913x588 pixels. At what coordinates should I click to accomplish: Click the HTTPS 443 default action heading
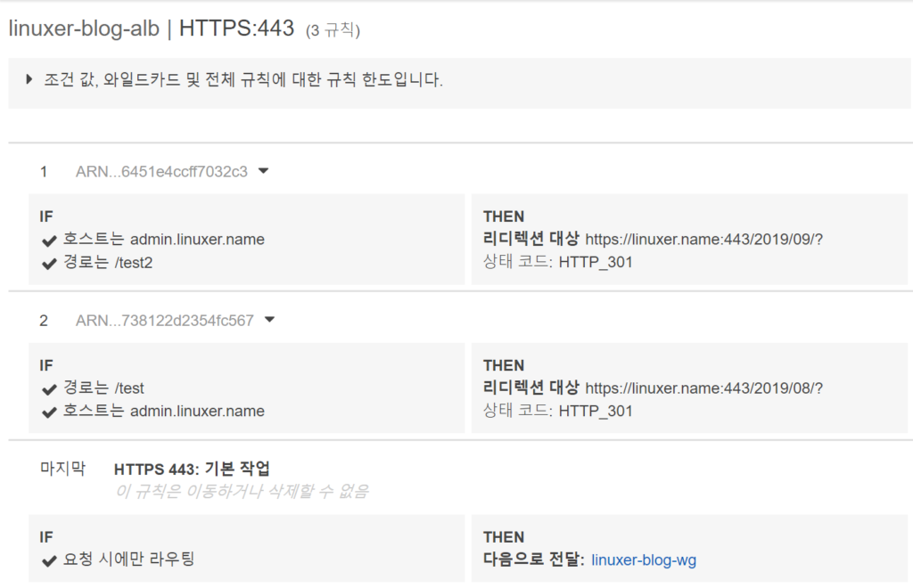point(191,469)
